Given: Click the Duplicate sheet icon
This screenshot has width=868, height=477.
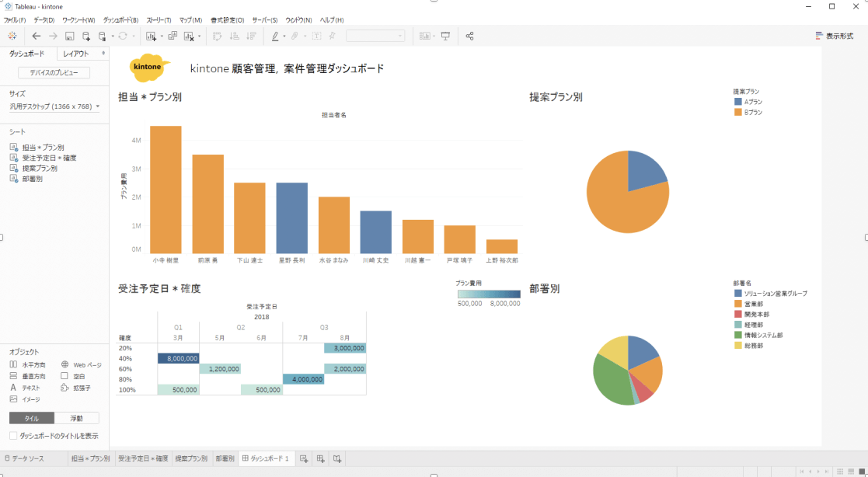Looking at the screenshot, I should click(173, 36).
